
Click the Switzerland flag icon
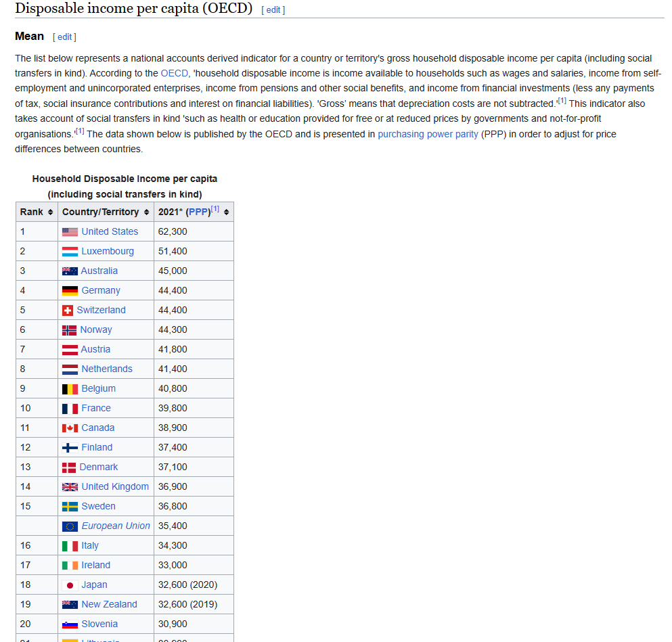[x=68, y=311]
